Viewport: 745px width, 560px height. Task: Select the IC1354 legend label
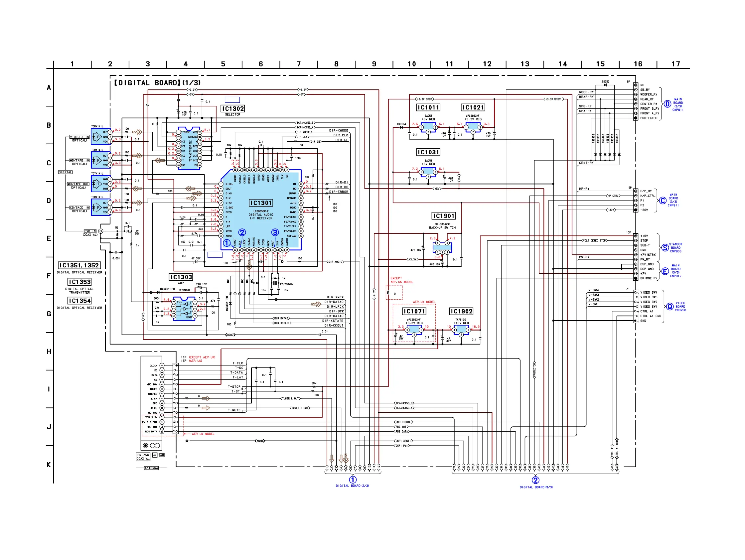pyautogui.click(x=79, y=301)
